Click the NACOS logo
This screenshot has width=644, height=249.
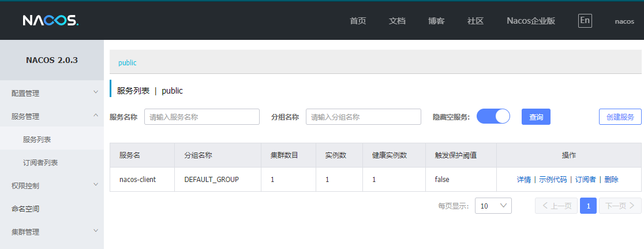click(x=51, y=21)
